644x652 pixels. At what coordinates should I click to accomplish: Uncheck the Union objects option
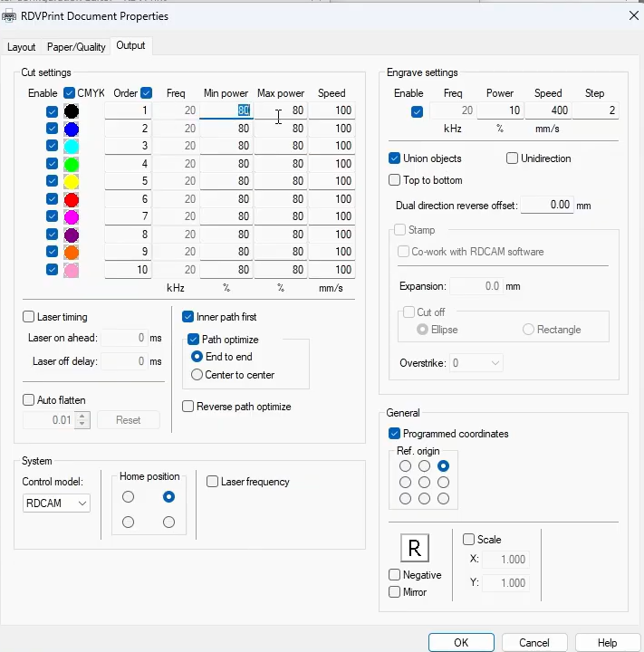pos(395,158)
